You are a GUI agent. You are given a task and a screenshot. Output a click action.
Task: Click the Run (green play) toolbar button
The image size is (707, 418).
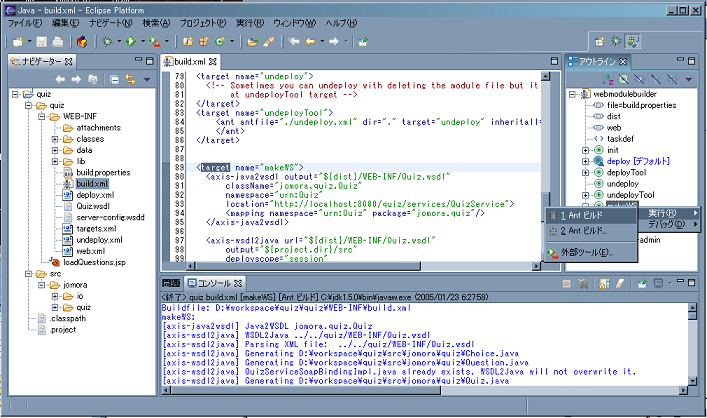point(130,42)
